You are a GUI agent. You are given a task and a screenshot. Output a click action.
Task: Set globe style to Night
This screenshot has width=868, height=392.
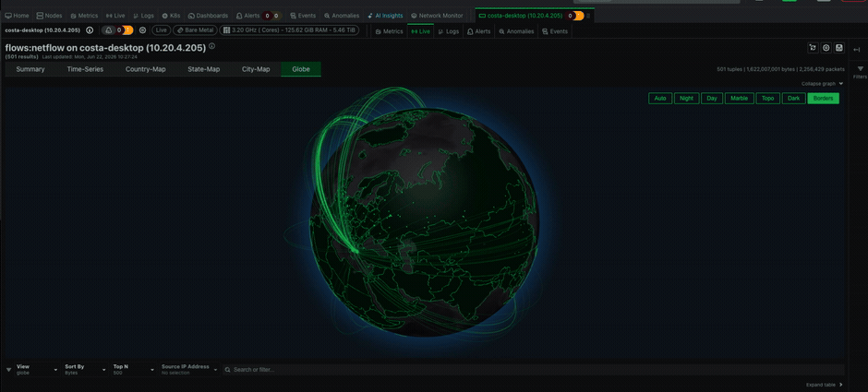click(686, 99)
